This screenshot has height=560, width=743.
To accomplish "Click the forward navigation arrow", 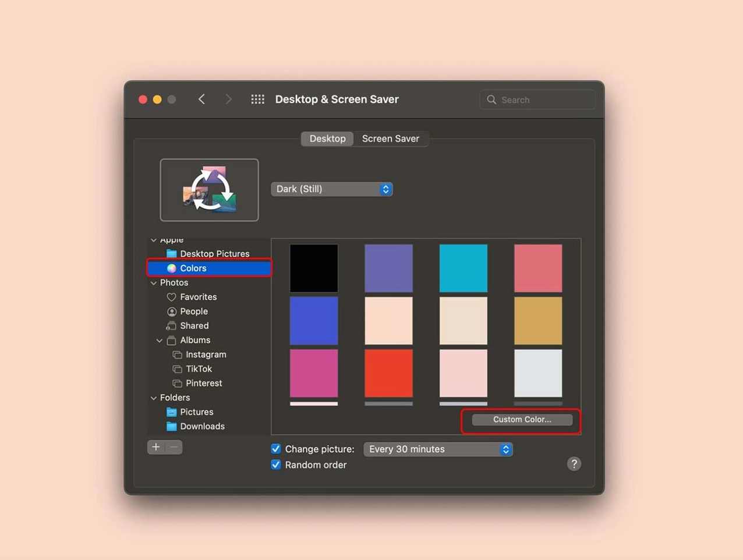I will tap(228, 100).
